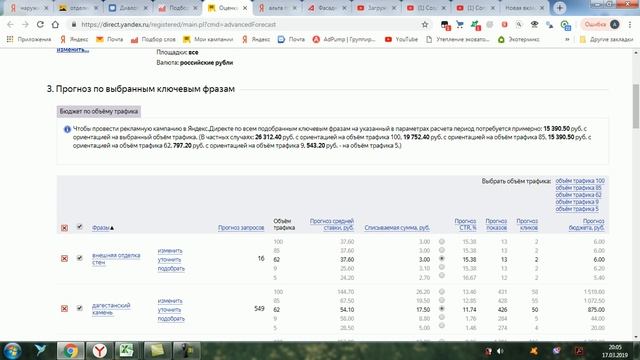
Task: Select объём трафика 62 link
Action: point(578,195)
